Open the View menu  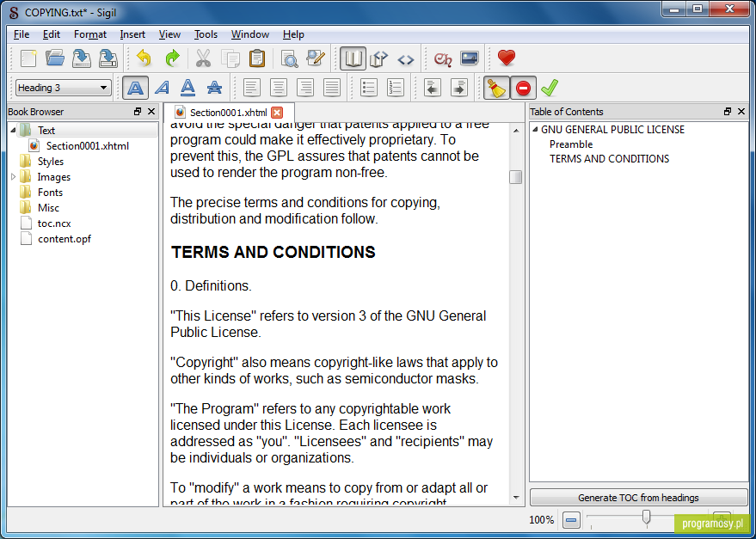click(169, 34)
